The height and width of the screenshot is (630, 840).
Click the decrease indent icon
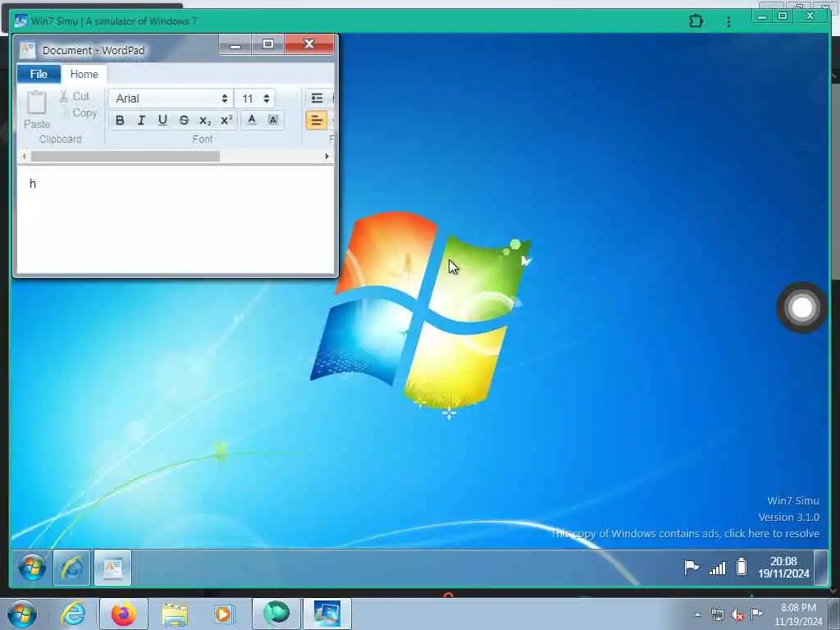(317, 98)
